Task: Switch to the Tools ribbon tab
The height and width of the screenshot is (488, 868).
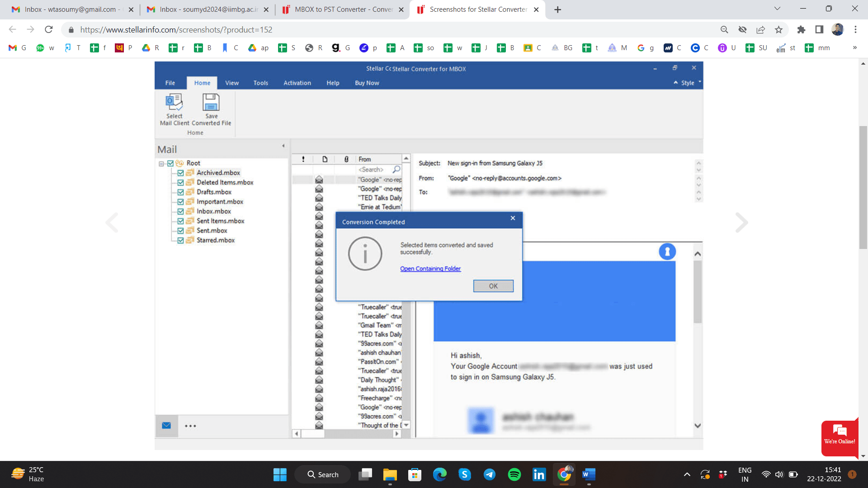Action: pyautogui.click(x=261, y=83)
